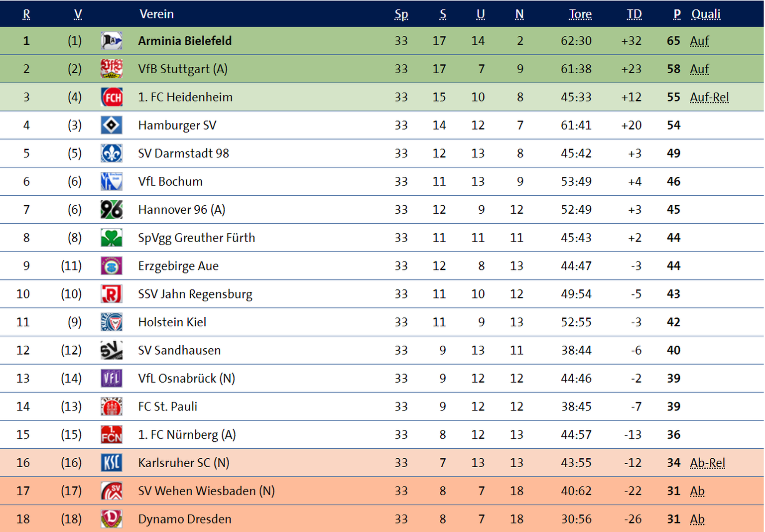Click the Hamburger SV diamond logo

111,125
